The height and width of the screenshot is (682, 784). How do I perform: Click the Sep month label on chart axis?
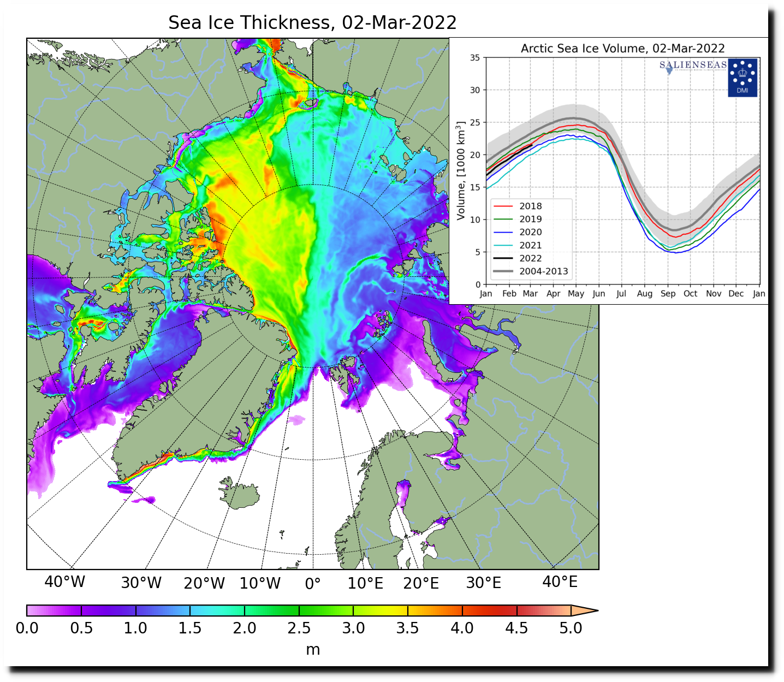[x=668, y=293]
